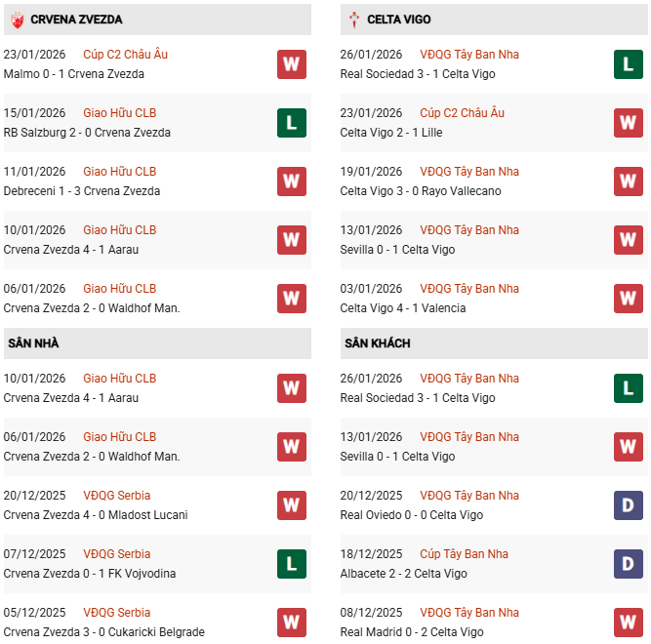Click the L badge beside 26/01/2026 under Celta Vigo header
The height and width of the screenshot is (644, 651).
coord(628,64)
